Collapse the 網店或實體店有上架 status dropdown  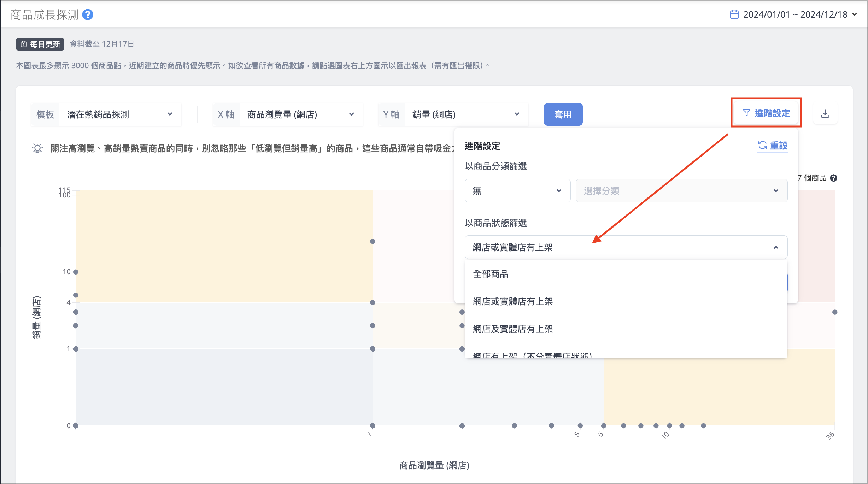point(626,247)
